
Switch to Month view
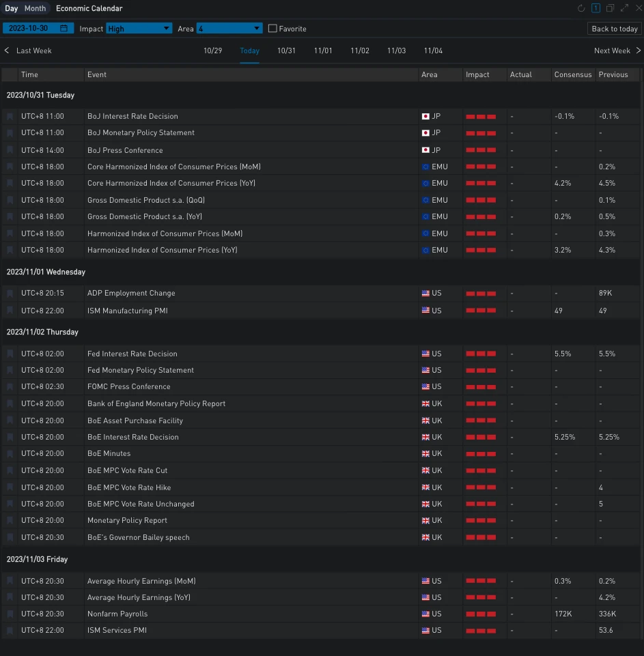pos(35,9)
